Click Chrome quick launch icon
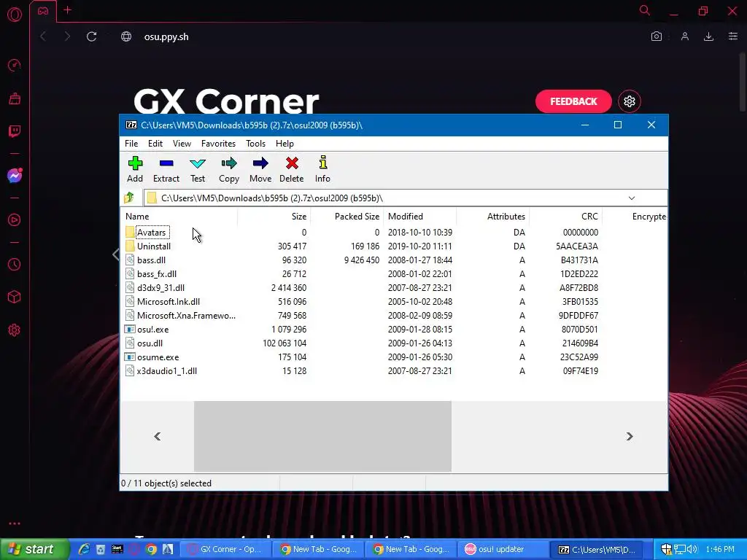Viewport: 747px width, 560px height. click(x=151, y=549)
